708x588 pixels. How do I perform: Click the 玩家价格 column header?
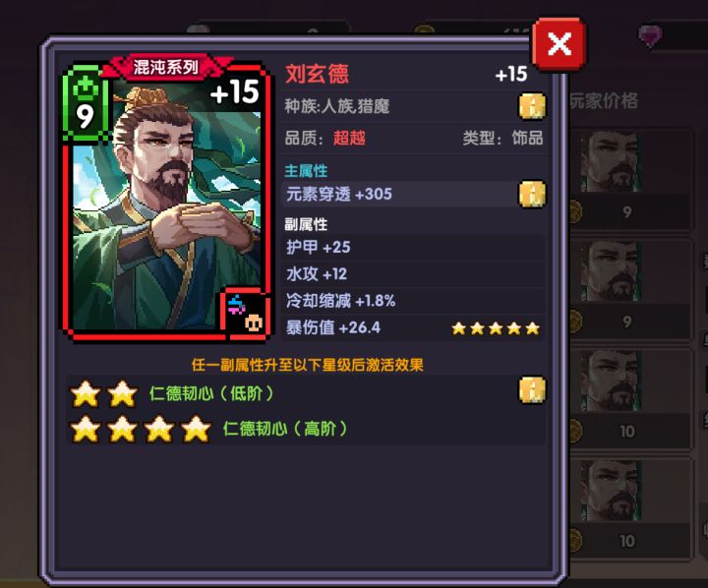pyautogui.click(x=604, y=100)
